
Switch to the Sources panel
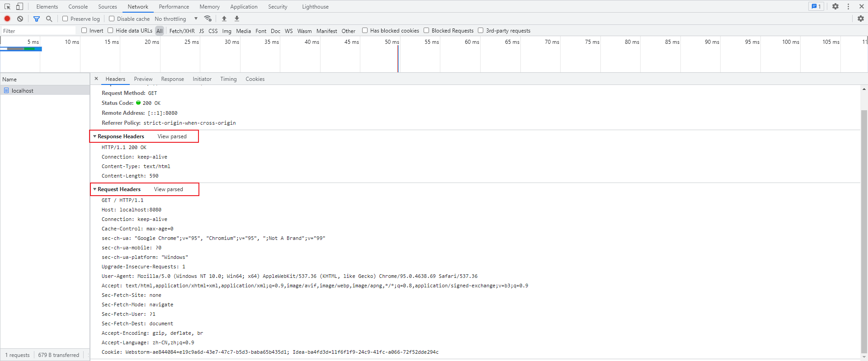tap(108, 7)
